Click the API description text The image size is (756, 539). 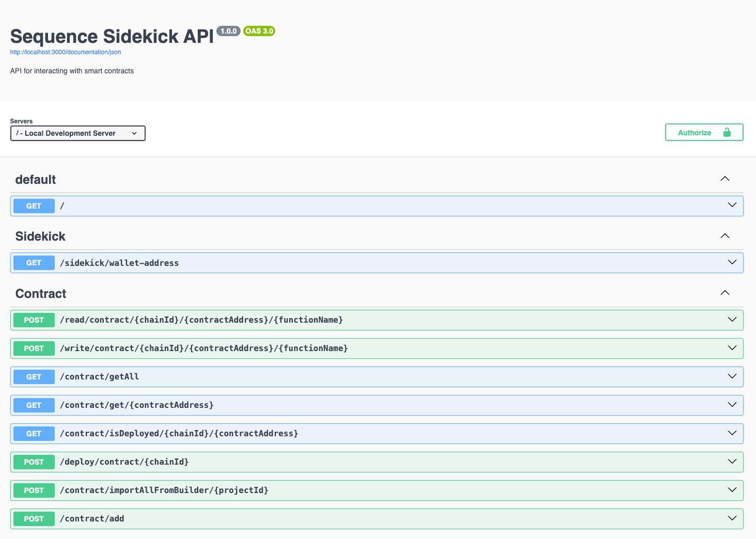click(x=72, y=71)
